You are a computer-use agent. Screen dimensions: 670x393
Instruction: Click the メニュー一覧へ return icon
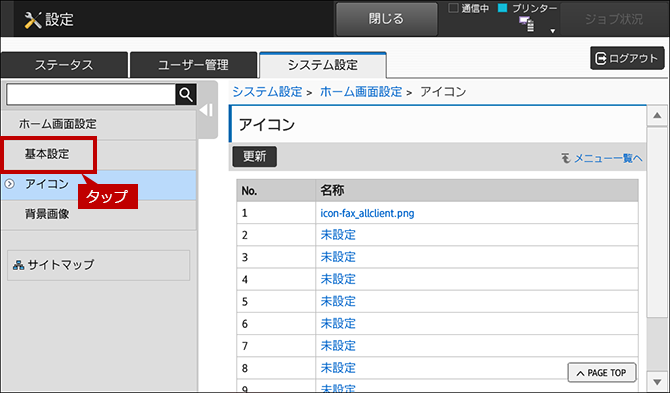[566, 158]
